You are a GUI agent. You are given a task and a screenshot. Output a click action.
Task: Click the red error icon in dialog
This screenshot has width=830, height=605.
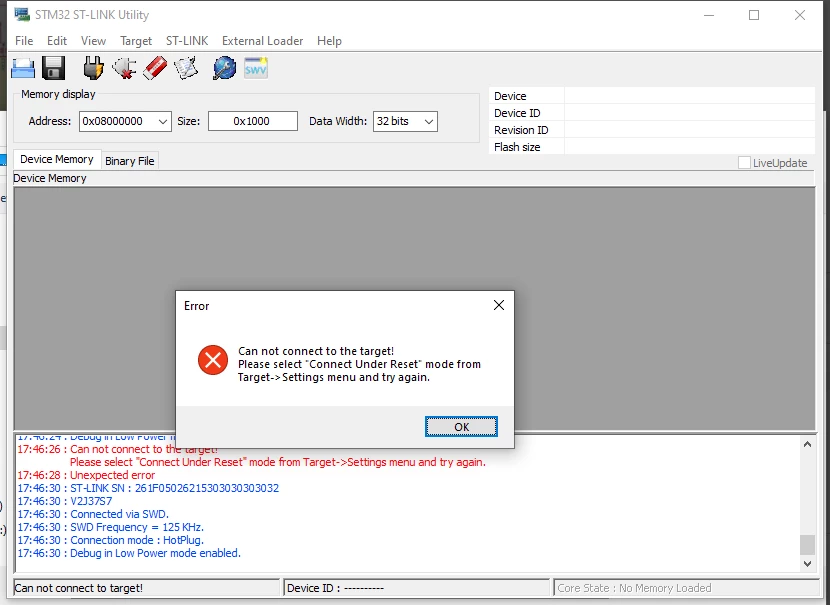click(213, 360)
